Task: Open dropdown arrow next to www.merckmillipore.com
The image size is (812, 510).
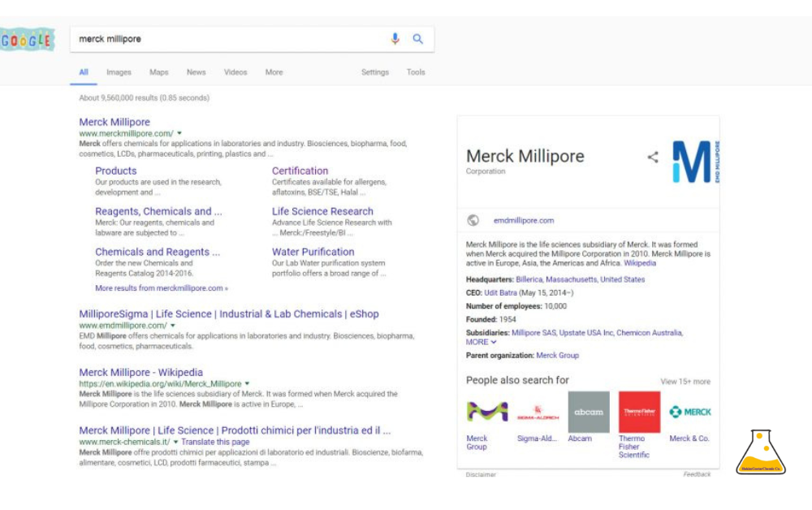Action: pos(179,133)
